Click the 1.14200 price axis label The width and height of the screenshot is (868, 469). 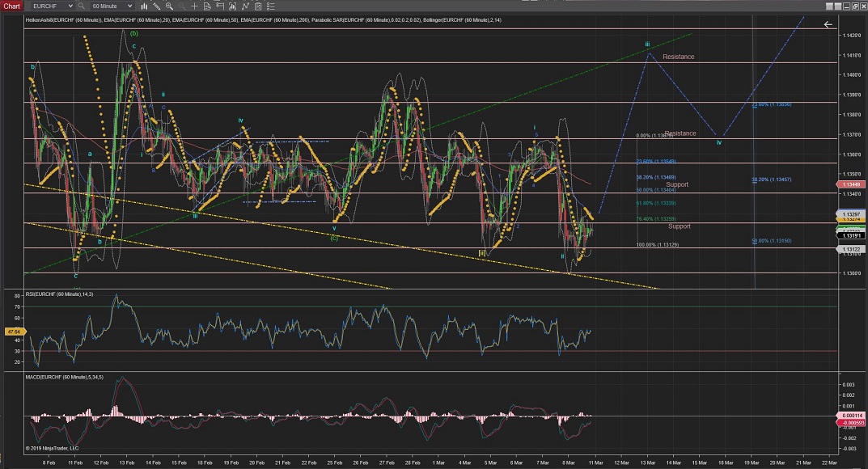tap(851, 36)
